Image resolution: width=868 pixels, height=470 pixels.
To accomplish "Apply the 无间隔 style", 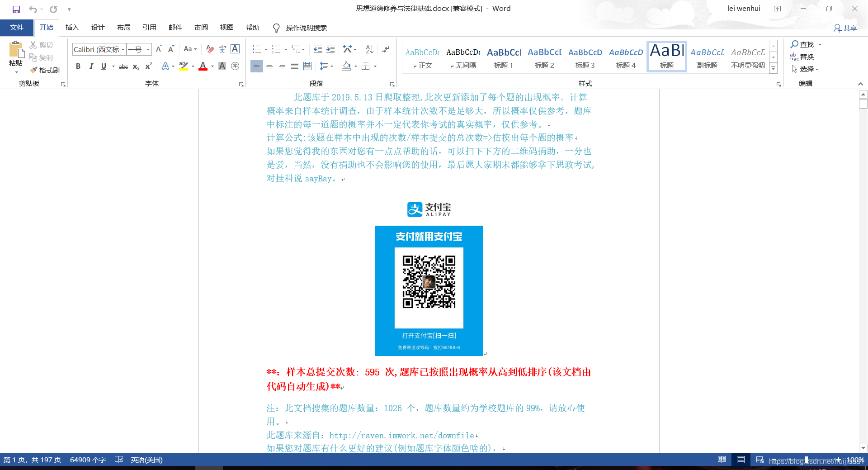I will (x=463, y=57).
